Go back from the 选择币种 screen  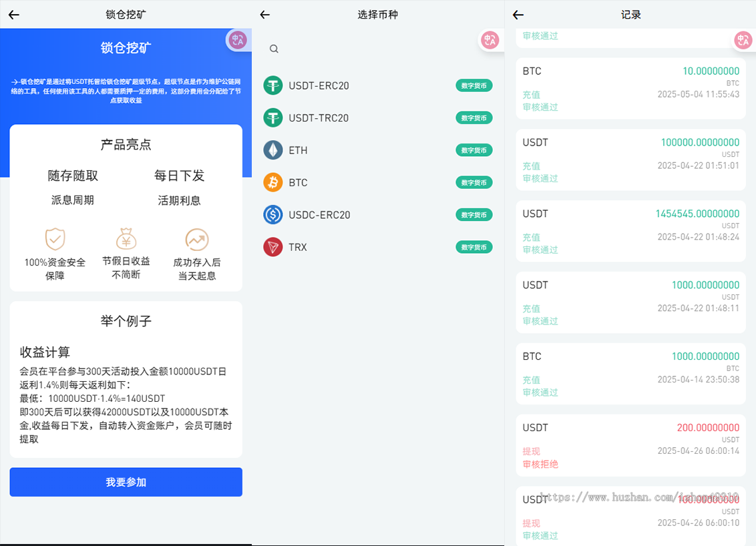(264, 15)
